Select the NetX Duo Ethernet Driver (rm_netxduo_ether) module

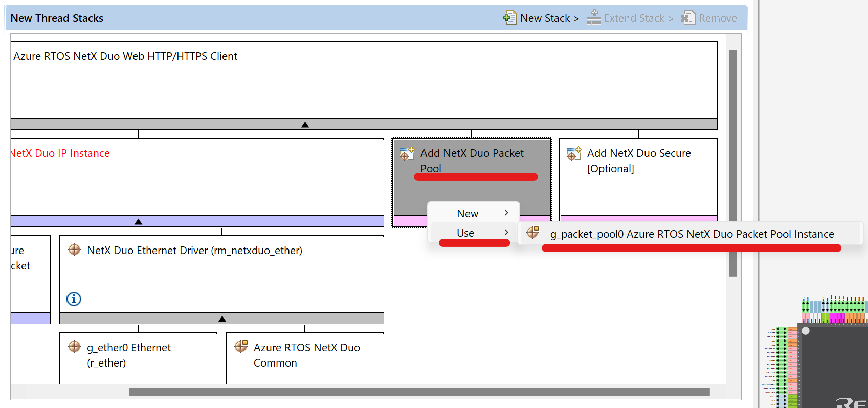coord(221,280)
